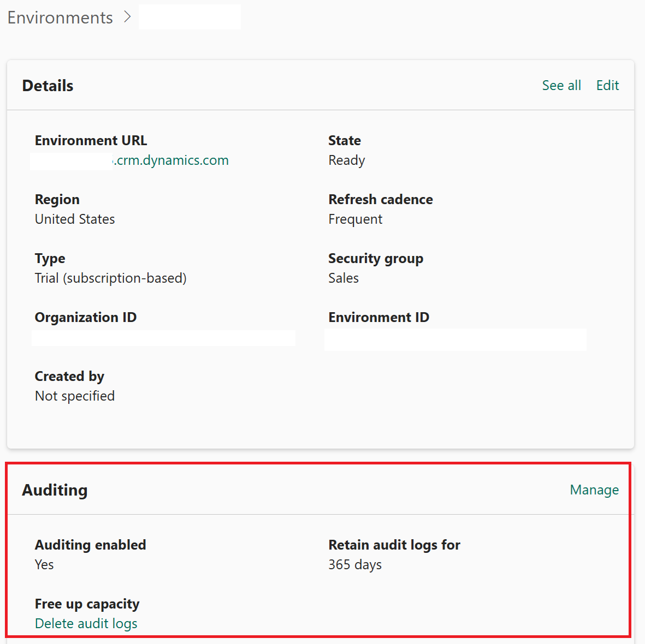Click the breadcrumb chevron arrow after Environments
Viewport: 645px width, 644px height.
(x=127, y=17)
